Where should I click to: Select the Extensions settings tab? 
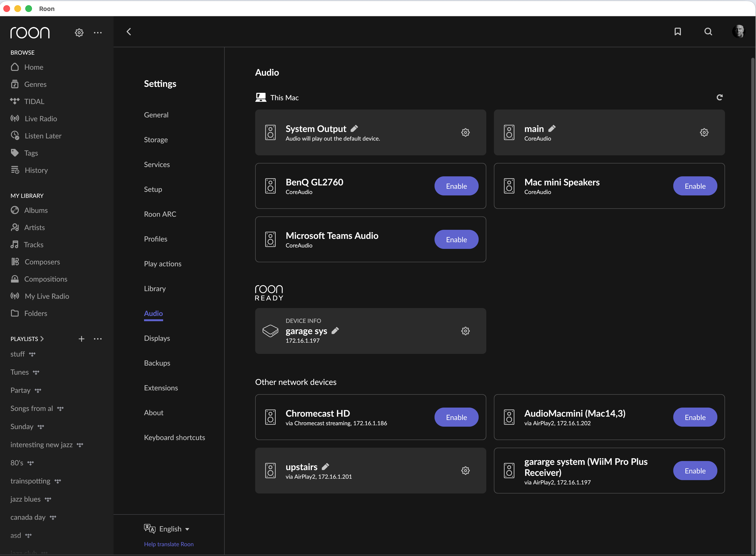(161, 388)
